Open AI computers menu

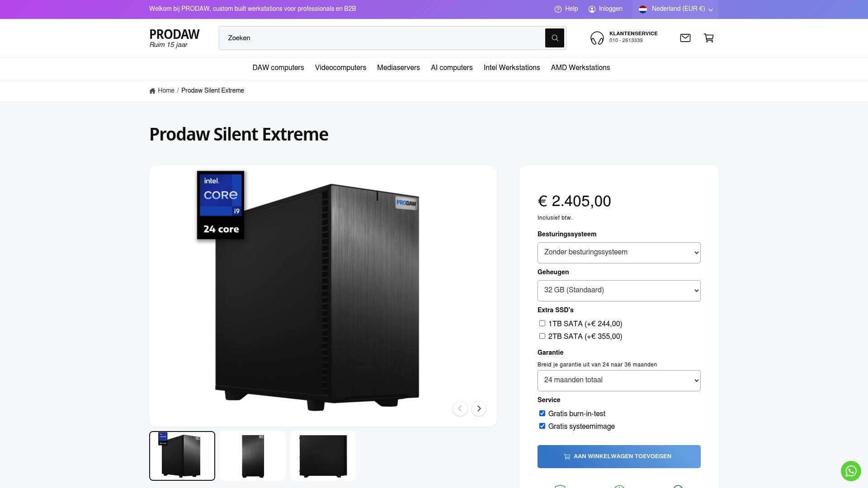452,68
